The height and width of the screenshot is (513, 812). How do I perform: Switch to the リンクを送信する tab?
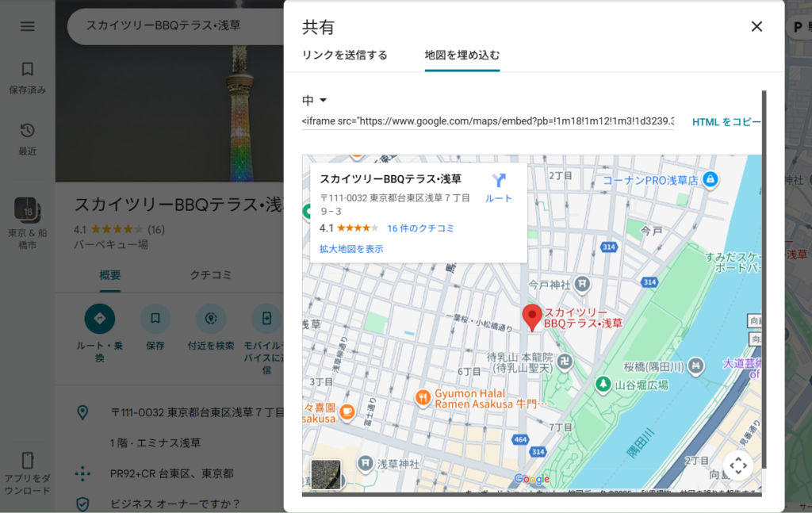tap(345, 56)
